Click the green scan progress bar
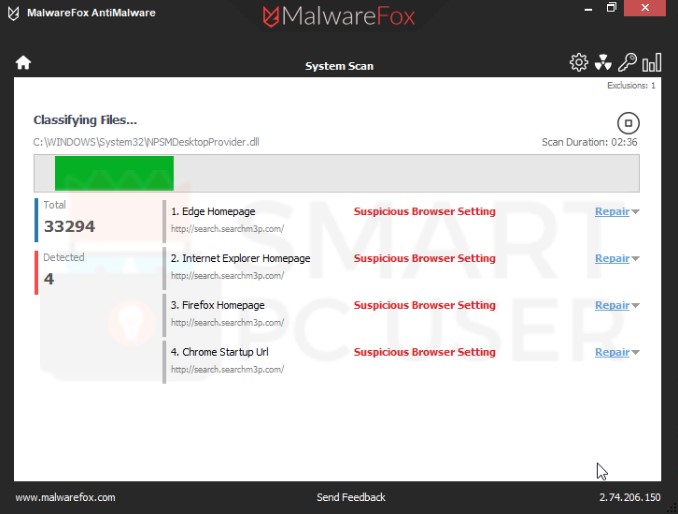 click(114, 173)
